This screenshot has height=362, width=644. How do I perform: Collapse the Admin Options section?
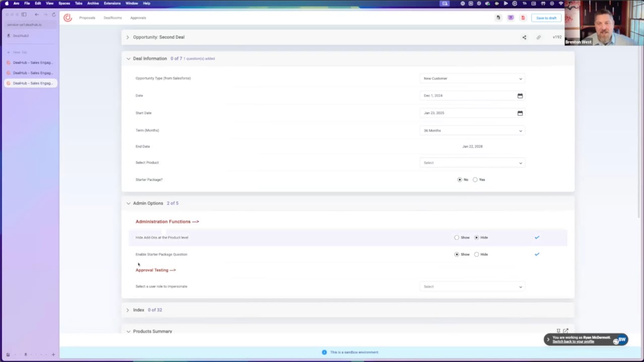point(128,204)
